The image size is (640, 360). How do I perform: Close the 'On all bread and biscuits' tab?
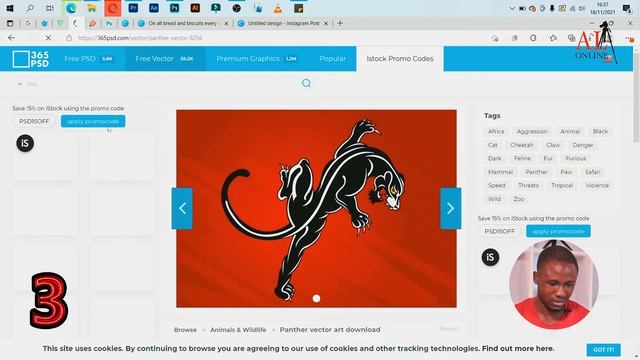[227, 24]
